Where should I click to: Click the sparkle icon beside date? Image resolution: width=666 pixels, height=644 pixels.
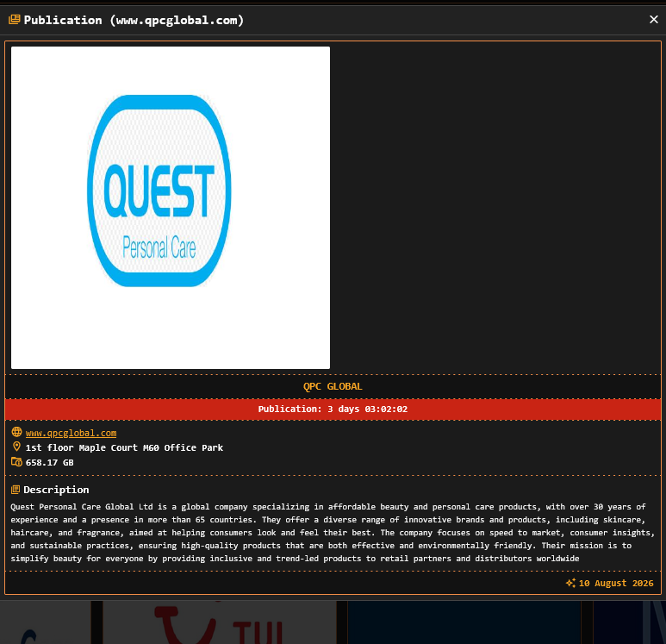tap(571, 583)
